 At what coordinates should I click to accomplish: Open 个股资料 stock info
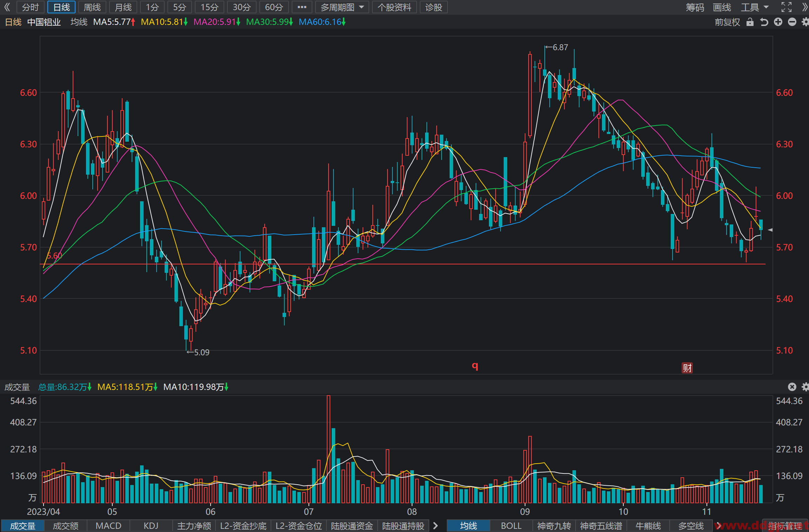394,7
